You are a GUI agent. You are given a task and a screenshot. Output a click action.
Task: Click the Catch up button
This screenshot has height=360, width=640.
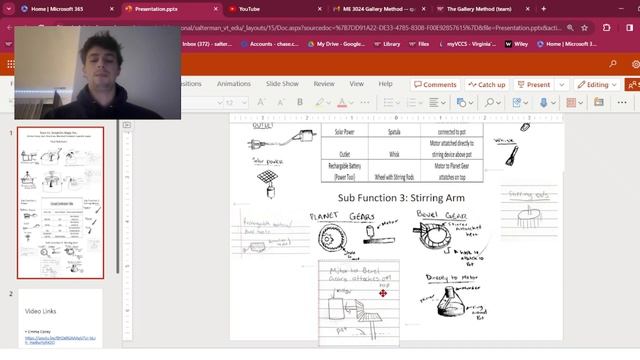coord(487,84)
